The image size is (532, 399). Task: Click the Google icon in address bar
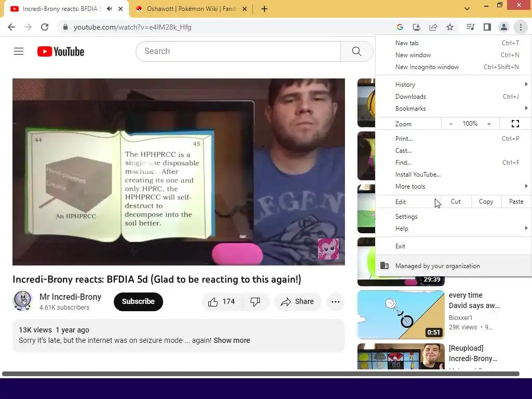pyautogui.click(x=400, y=27)
